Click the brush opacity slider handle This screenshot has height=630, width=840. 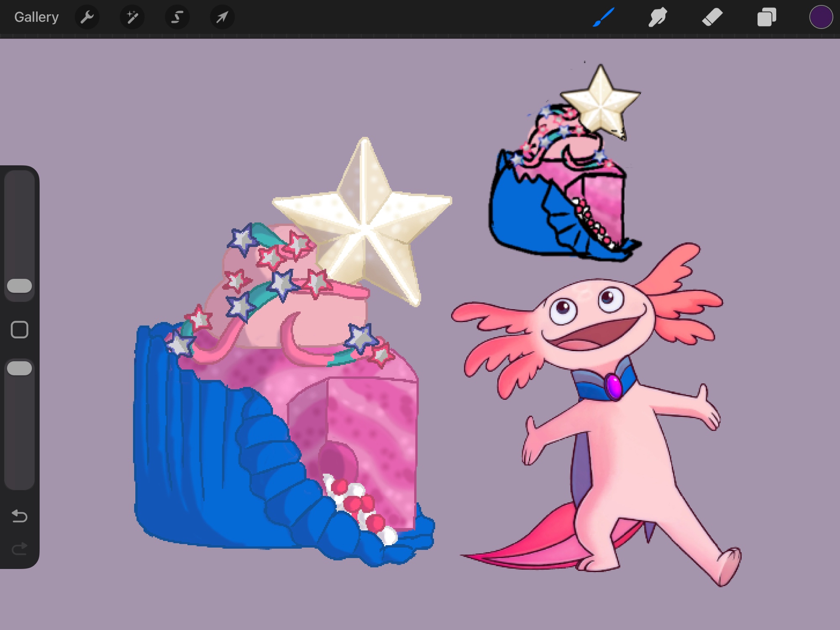click(20, 368)
